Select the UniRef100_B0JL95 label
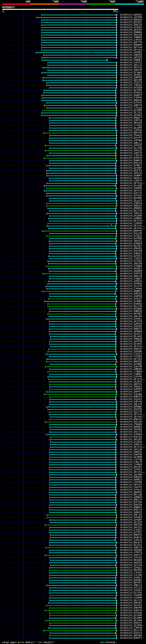Image resolution: width=146 pixels, height=644 pixels. (x=131, y=306)
